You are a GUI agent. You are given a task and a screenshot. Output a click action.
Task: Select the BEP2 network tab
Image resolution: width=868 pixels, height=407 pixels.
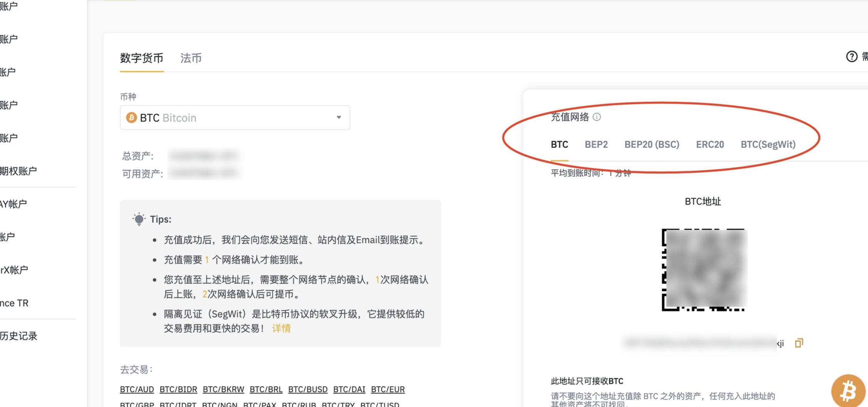[596, 145]
